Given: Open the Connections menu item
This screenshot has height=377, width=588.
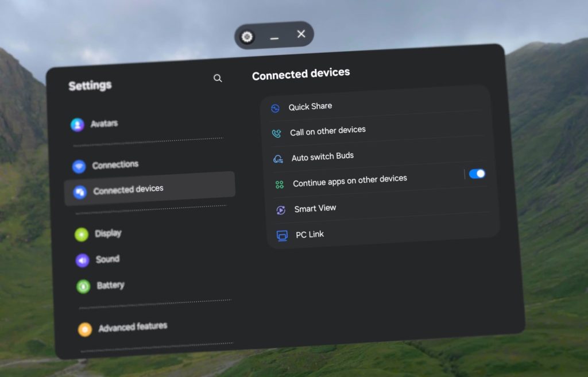Looking at the screenshot, I should click(115, 165).
